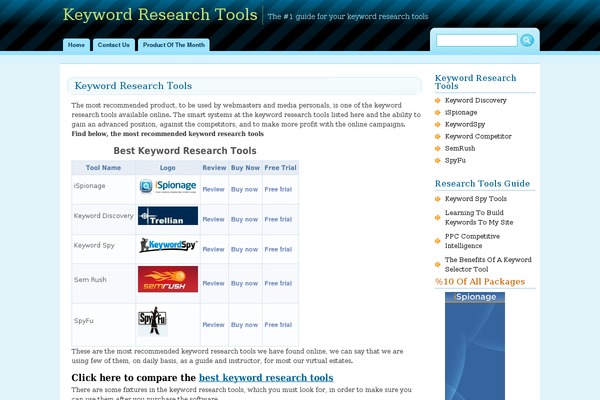
Task: Follow the best keyword research tools link
Action: [266, 378]
